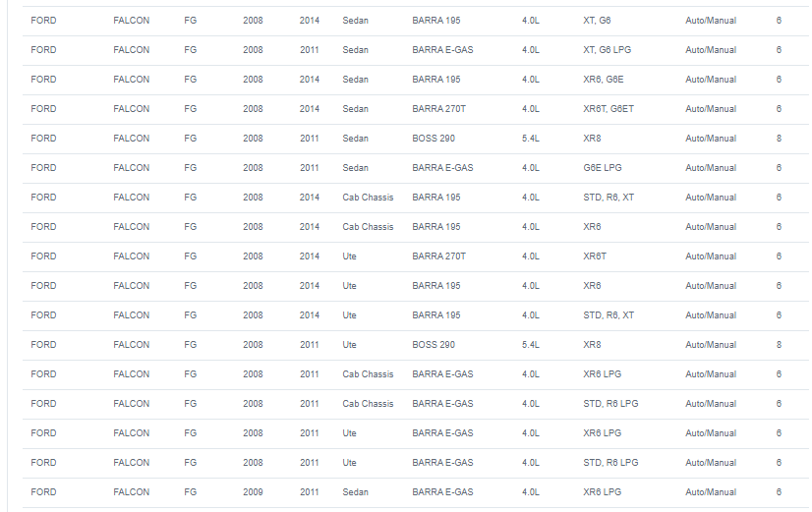Viewport: 812px width, 512px height.
Task: Select the XT, G6 variant cell
Action: coord(597,21)
